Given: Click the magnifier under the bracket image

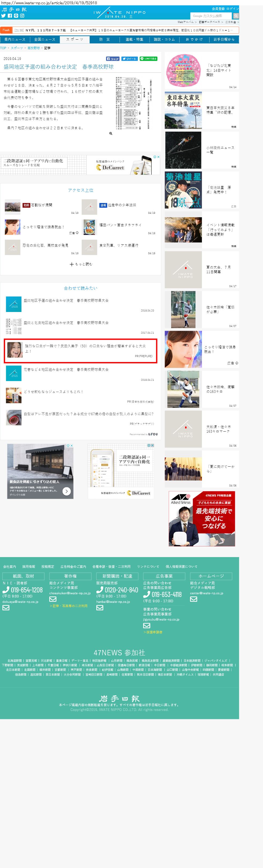Looking at the screenshot, I should (111, 134).
